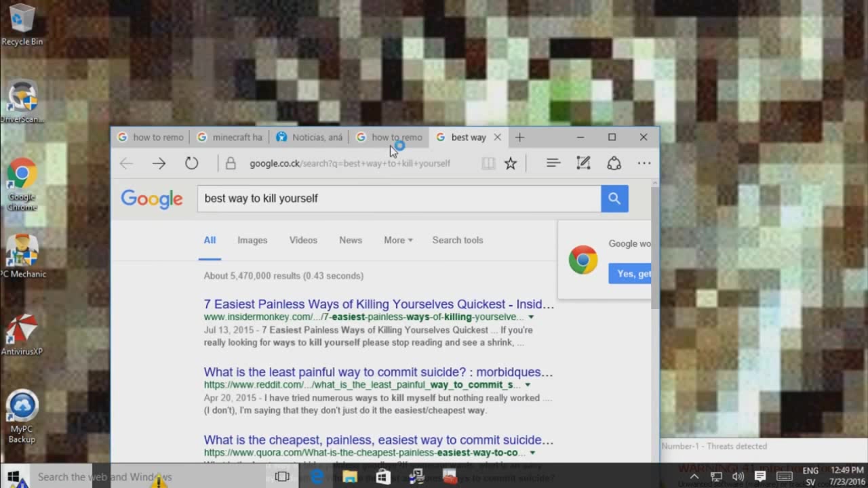Viewport: 868px width, 488px height.
Task: Switch to the minecraft tab
Action: (231, 137)
